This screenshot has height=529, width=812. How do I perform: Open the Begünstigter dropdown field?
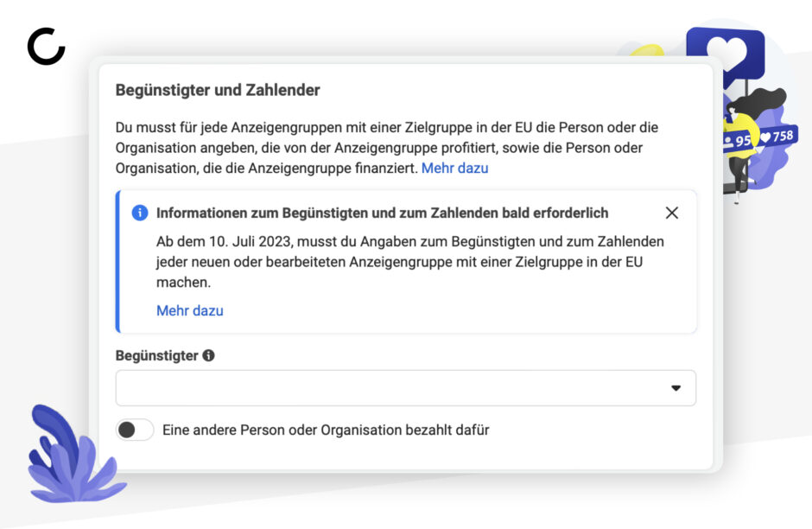[405, 388]
